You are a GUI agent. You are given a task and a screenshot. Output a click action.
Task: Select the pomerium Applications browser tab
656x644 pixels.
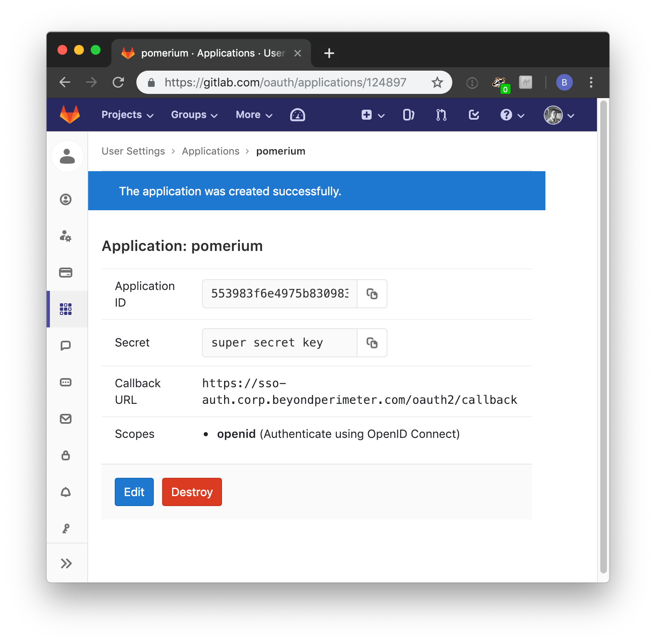click(x=211, y=53)
